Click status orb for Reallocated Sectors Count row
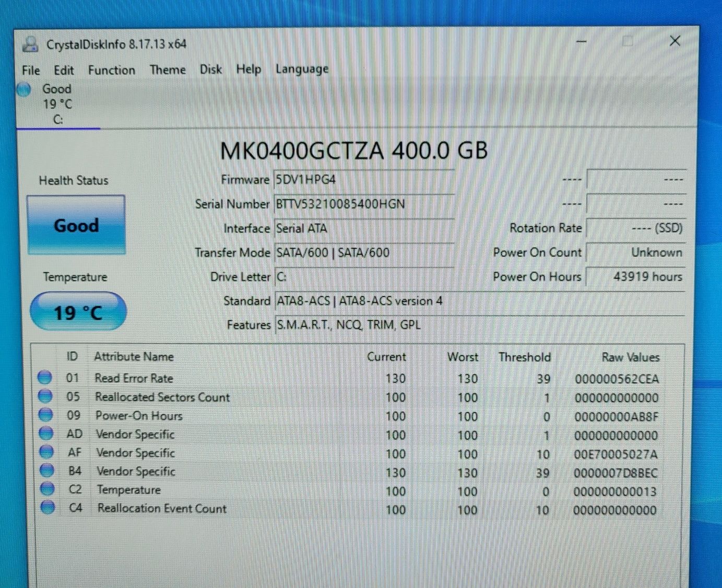Screen dimensions: 722x588 coord(45,396)
